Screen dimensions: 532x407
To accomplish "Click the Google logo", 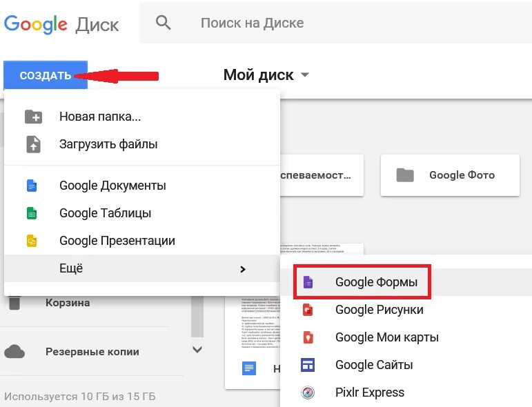I will tap(36, 24).
